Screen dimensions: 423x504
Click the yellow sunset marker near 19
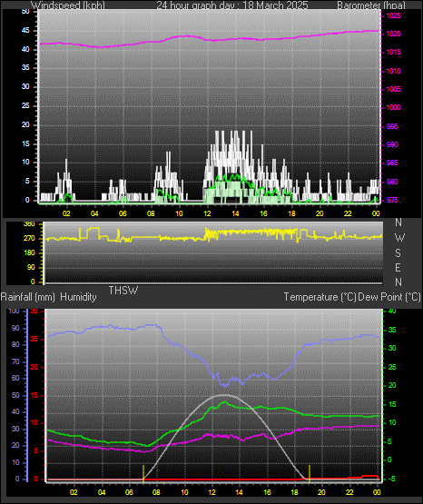click(x=310, y=473)
